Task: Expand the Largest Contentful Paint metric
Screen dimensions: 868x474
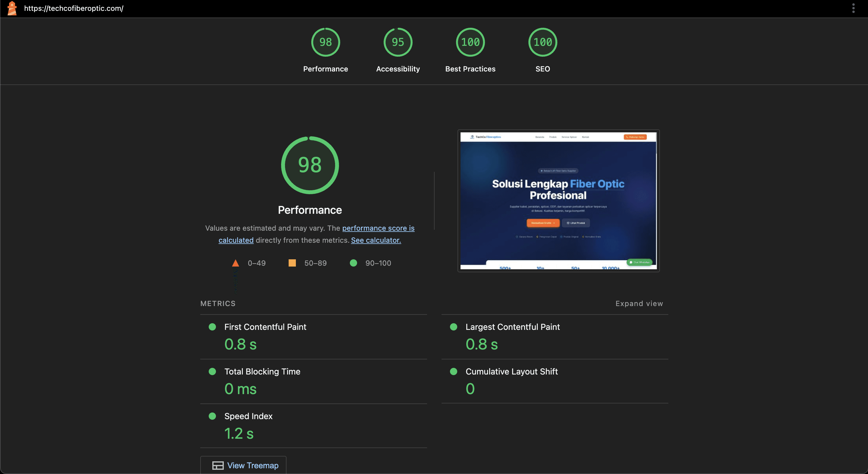Action: [x=512, y=327]
